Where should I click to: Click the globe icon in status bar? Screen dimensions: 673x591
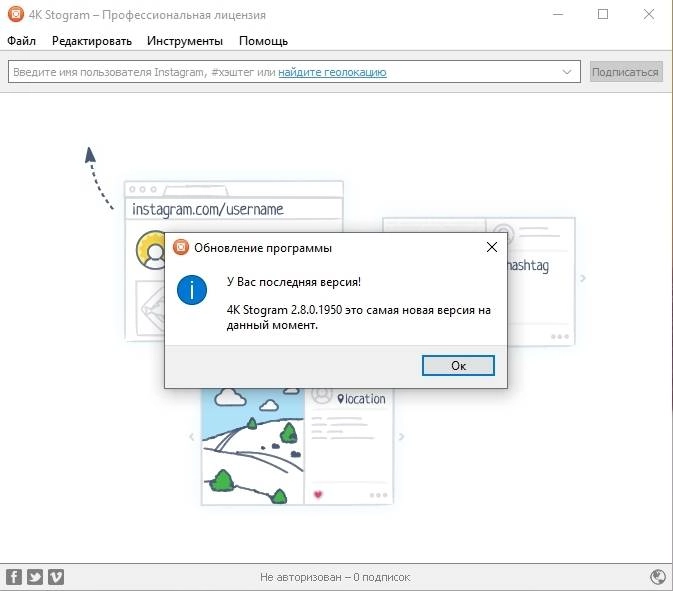[658, 577]
